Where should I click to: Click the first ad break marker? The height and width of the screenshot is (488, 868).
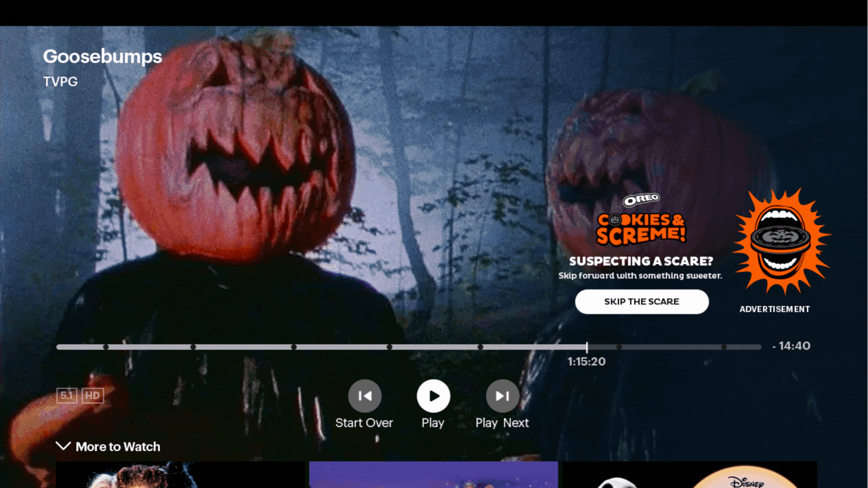[x=106, y=347]
